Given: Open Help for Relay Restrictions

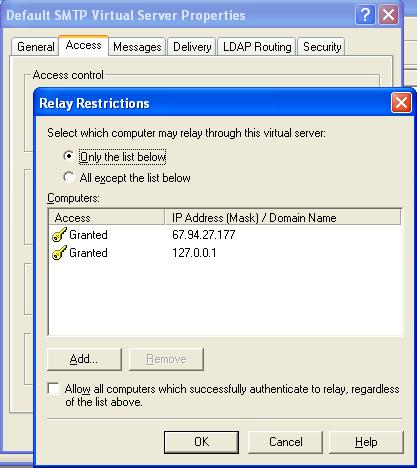Looking at the screenshot, I should point(366,442).
